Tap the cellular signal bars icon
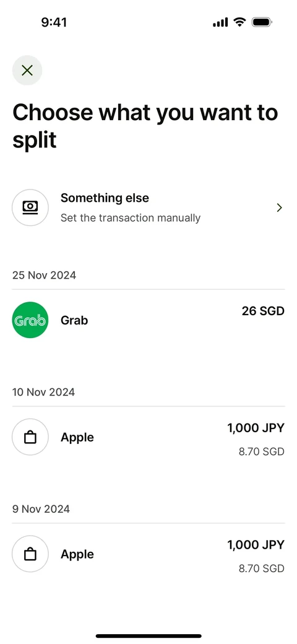 [220, 22]
